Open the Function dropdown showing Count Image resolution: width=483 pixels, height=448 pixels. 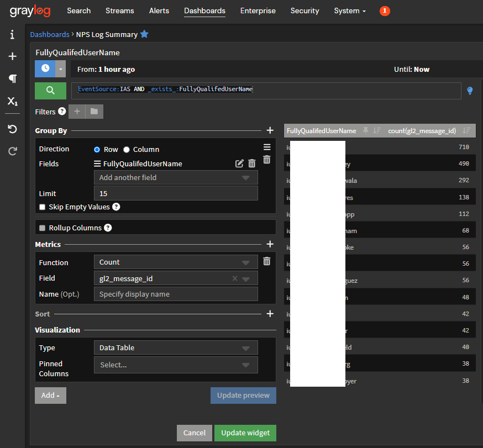pos(175,262)
